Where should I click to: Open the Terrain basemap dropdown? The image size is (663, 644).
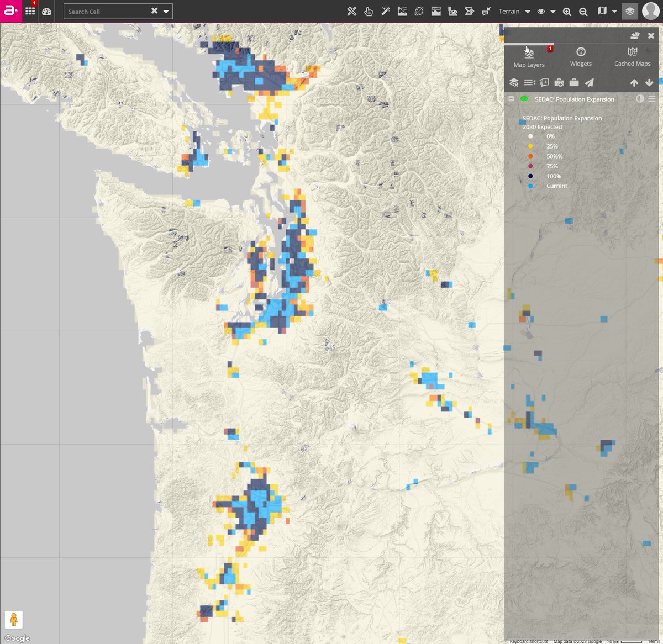point(514,11)
